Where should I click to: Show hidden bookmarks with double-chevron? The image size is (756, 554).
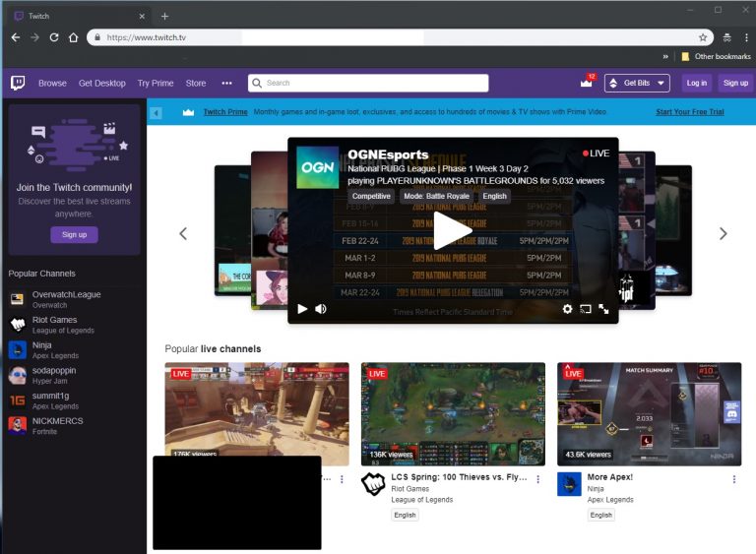tap(665, 56)
